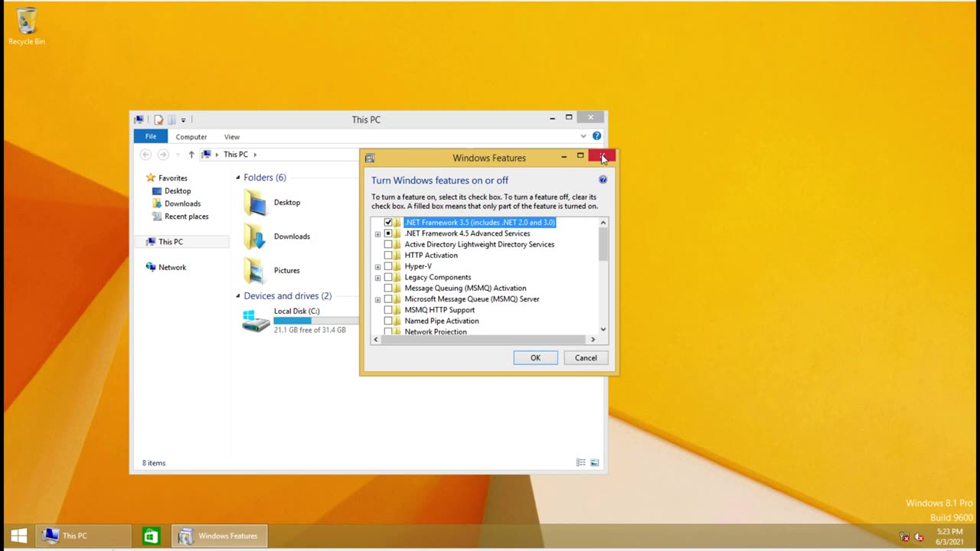This screenshot has height=551, width=980.
Task: Select Favorites in the navigation pane
Action: (172, 178)
